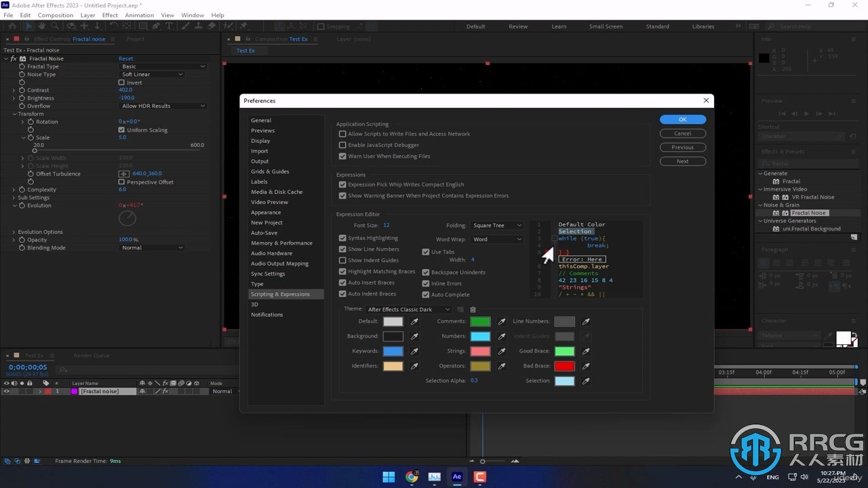The image size is (868, 488).
Task: Click the Background color eyedropper
Action: 414,336
